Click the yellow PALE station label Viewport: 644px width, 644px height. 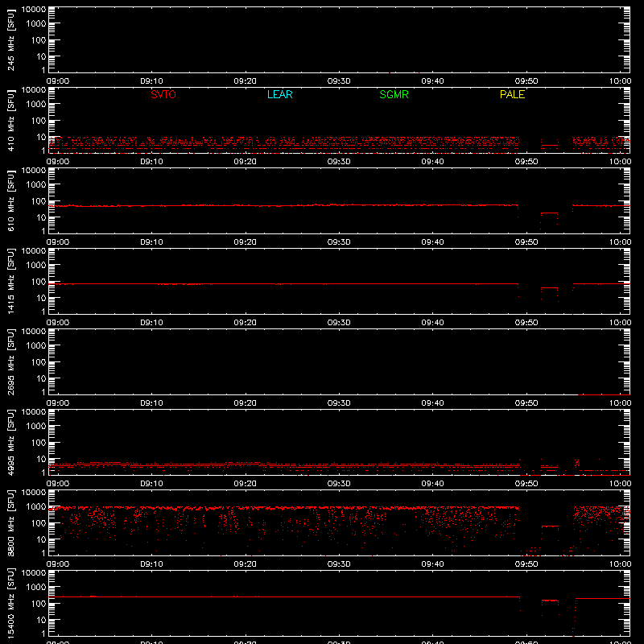(512, 94)
